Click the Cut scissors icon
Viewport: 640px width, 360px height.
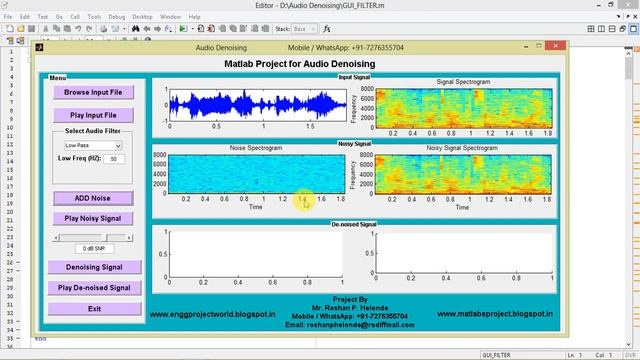coord(46,29)
